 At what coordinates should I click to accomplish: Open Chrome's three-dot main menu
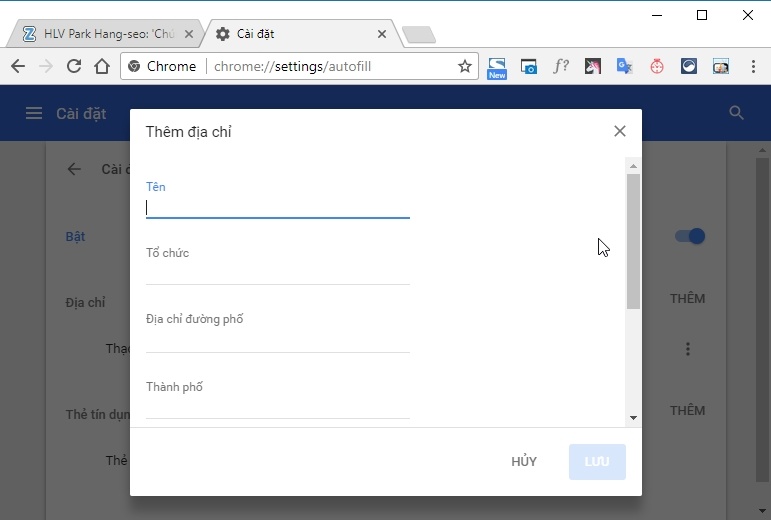click(x=753, y=66)
